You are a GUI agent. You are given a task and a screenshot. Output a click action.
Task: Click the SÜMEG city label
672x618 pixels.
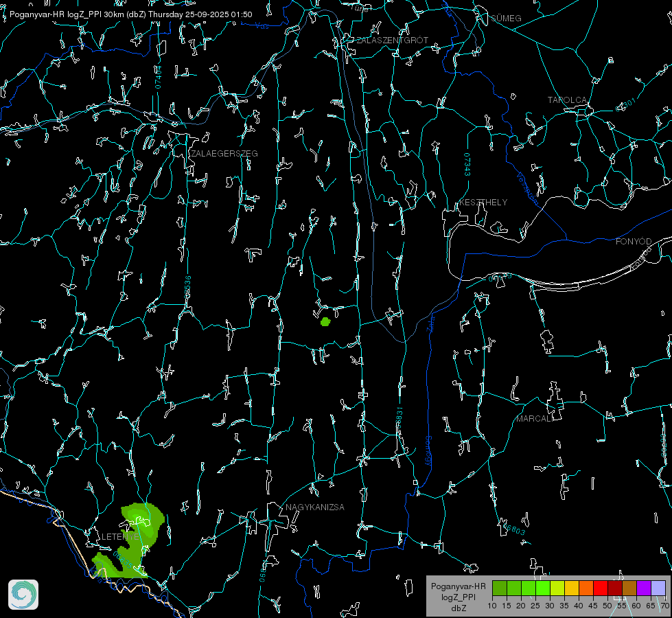506,18
